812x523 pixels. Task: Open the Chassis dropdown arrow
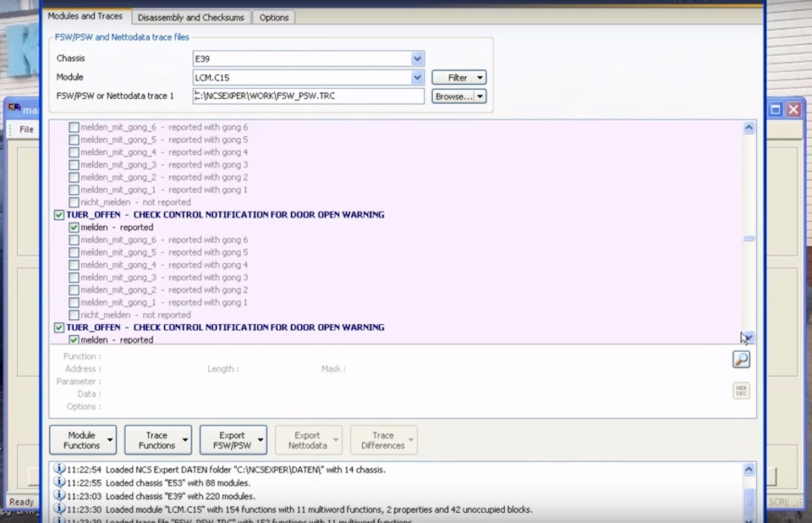[x=417, y=58]
